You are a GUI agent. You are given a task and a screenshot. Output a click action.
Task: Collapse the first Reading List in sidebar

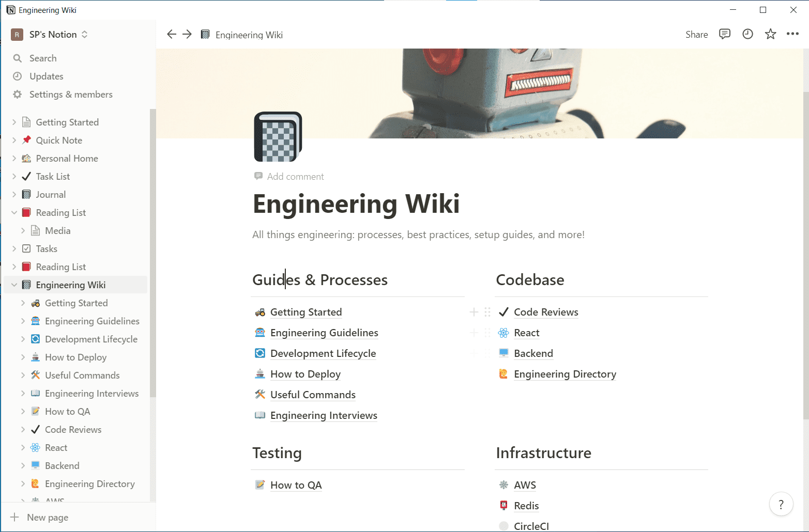pos(14,213)
